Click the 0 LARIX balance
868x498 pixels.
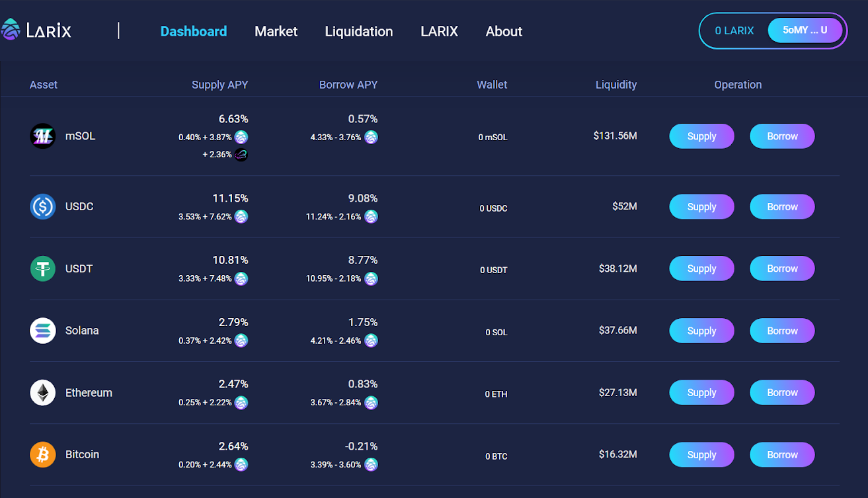734,30
